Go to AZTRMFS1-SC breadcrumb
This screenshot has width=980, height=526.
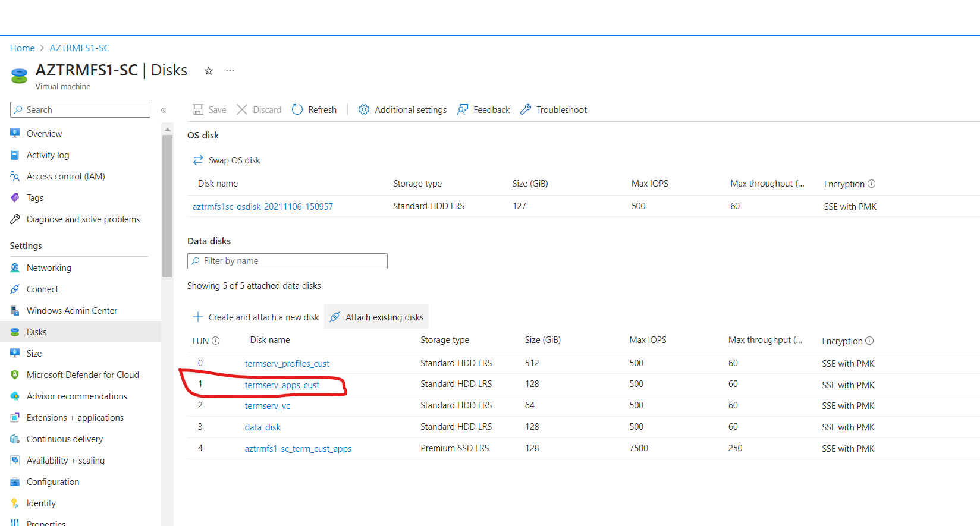coord(80,48)
